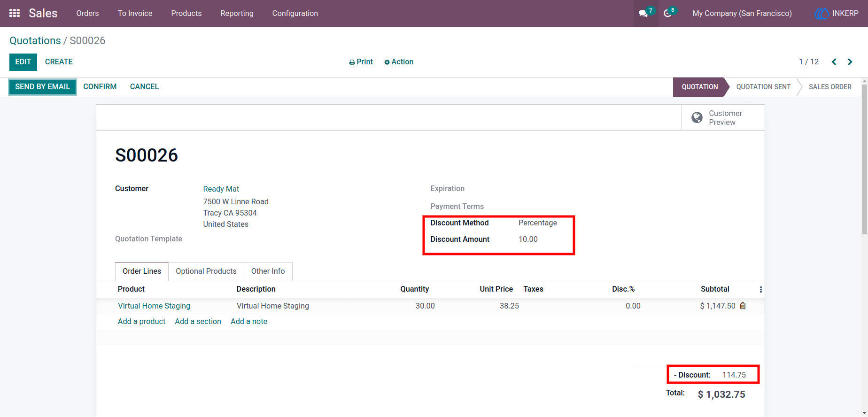Screen dimensions: 868x417
Task: Open the To Invoice menu
Action: tap(135, 14)
